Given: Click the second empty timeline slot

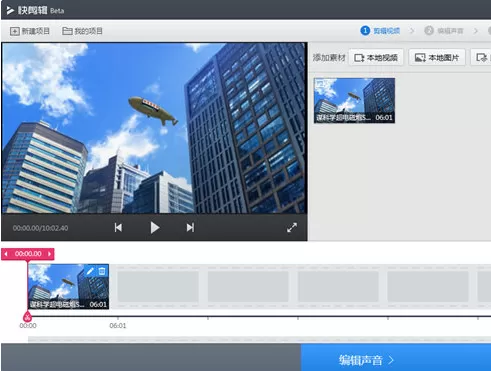Looking at the screenshot, I should tap(248, 287).
